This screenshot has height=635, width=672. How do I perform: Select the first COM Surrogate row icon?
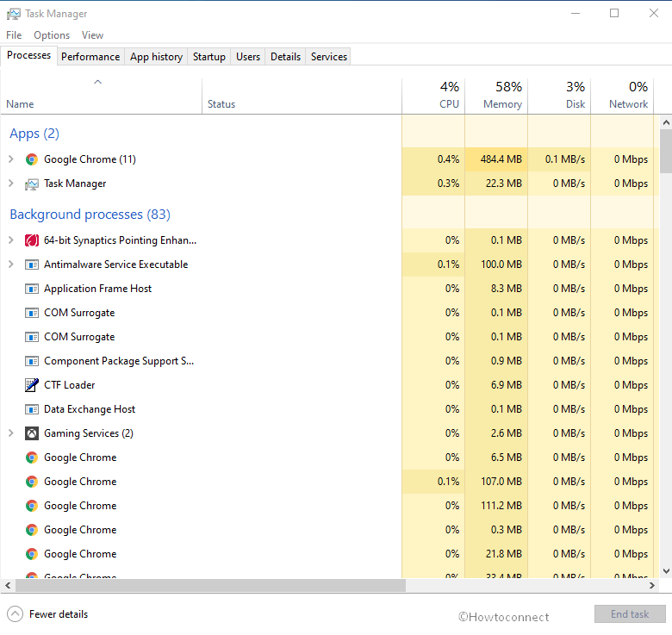32,314
